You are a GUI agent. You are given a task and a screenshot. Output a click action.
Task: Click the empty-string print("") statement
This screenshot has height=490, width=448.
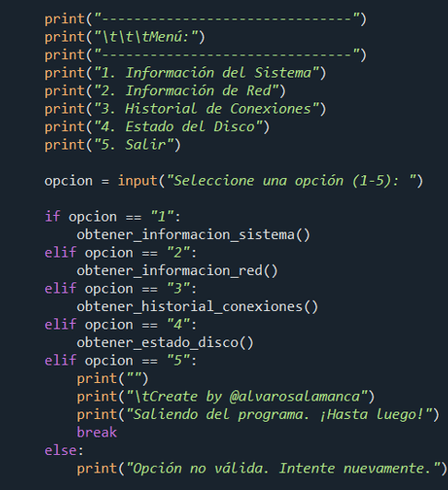coord(112,378)
